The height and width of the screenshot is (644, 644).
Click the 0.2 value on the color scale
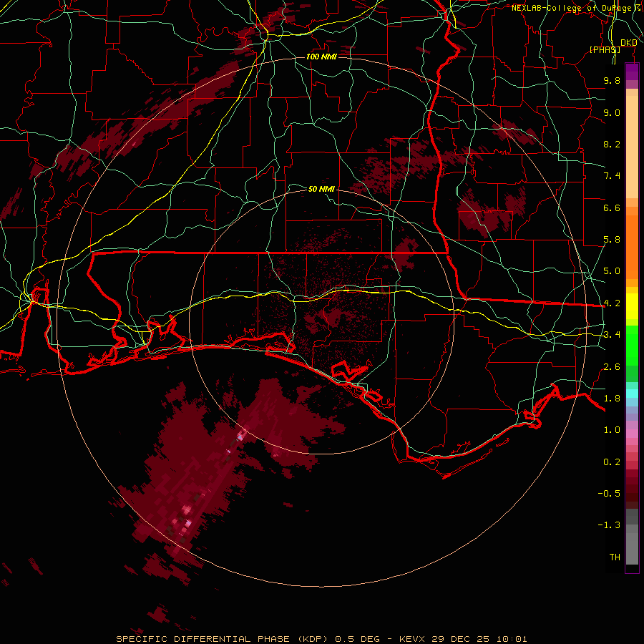(x=612, y=462)
